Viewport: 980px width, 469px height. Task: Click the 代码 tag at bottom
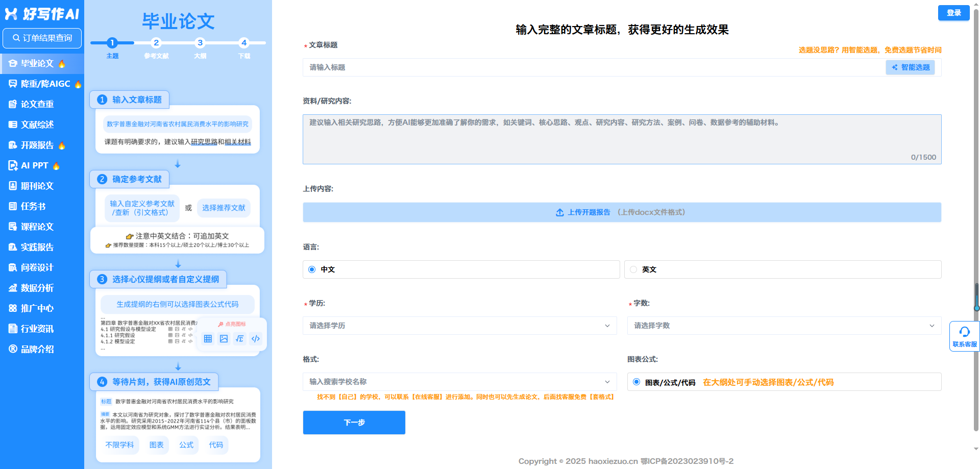pos(216,445)
